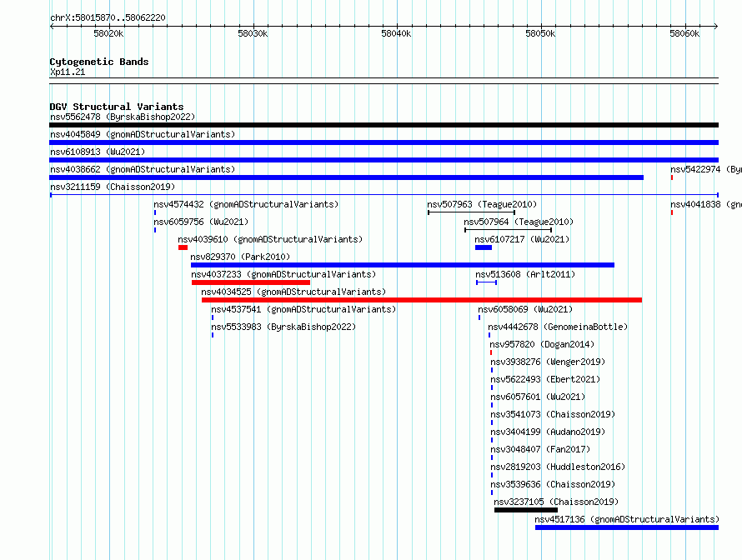The image size is (742, 560).
Task: Click nsv513608 (Arlt2011) label
Action: coord(525,274)
